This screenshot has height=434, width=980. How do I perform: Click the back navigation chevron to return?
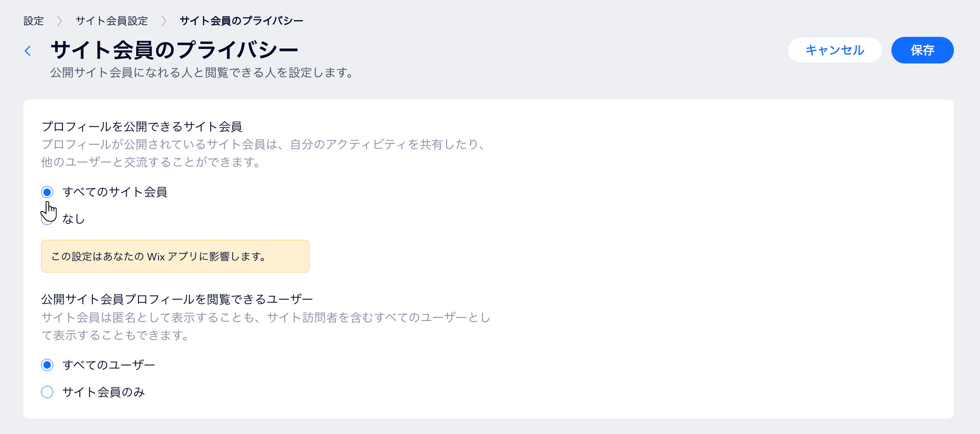pos(28,50)
